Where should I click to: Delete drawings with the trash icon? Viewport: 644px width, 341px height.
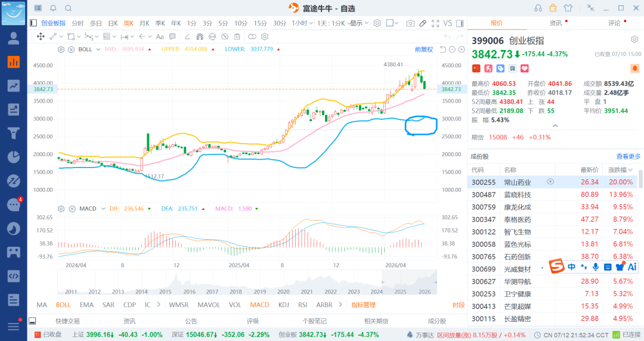tap(237, 36)
